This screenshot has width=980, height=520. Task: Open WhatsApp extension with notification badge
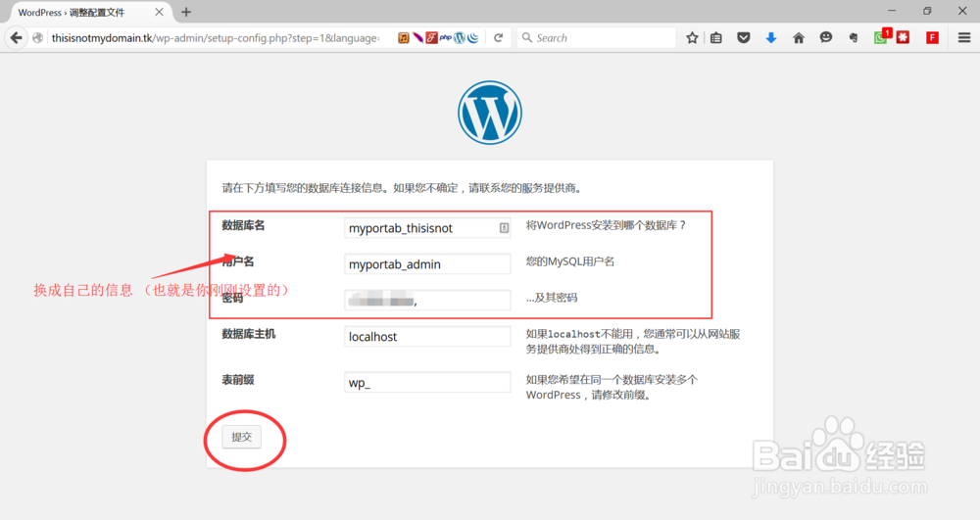[881, 37]
